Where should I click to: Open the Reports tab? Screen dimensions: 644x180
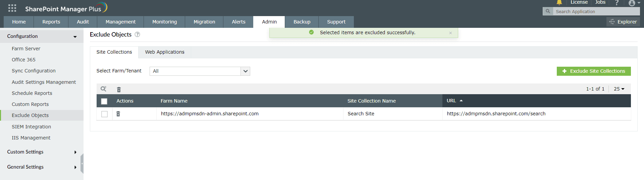[x=51, y=22]
